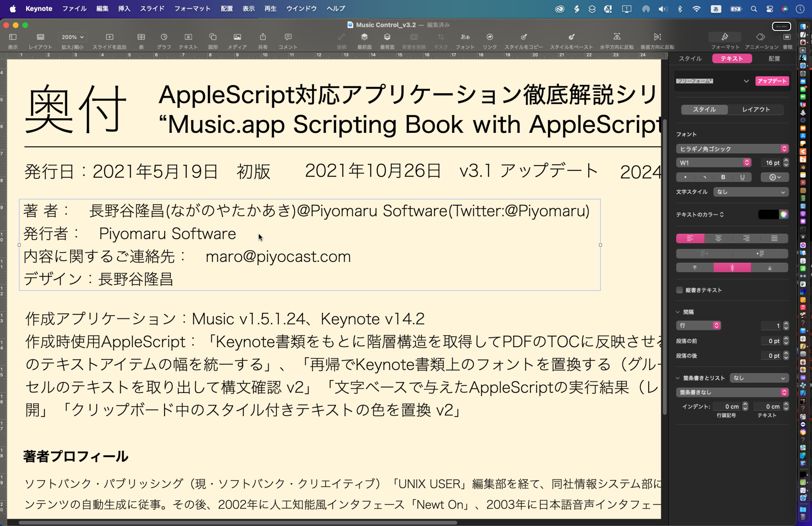Click the アップデート button
Screen dimensions: 812x526
(771, 81)
